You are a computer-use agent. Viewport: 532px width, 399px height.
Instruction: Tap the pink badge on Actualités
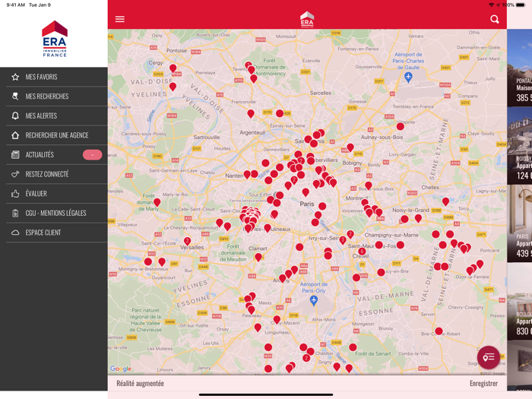[x=92, y=155]
